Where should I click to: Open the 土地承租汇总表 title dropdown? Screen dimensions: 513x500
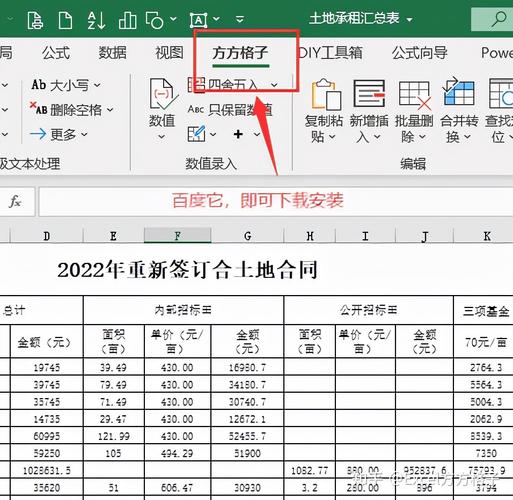click(x=409, y=20)
